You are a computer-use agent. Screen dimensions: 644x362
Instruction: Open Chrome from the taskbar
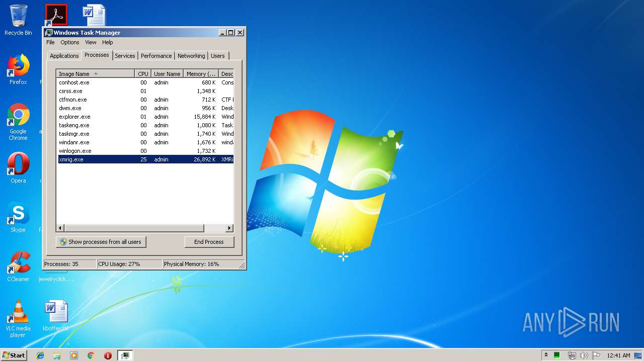[91, 355]
